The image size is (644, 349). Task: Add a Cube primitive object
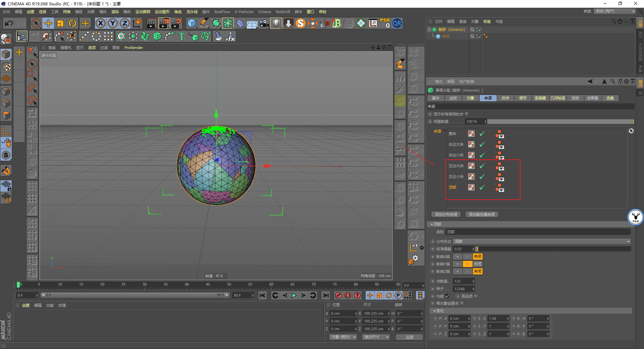192,23
